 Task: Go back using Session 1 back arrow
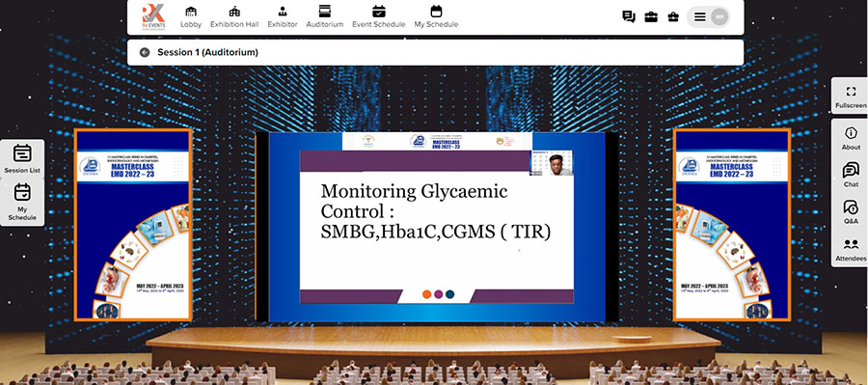[145, 53]
